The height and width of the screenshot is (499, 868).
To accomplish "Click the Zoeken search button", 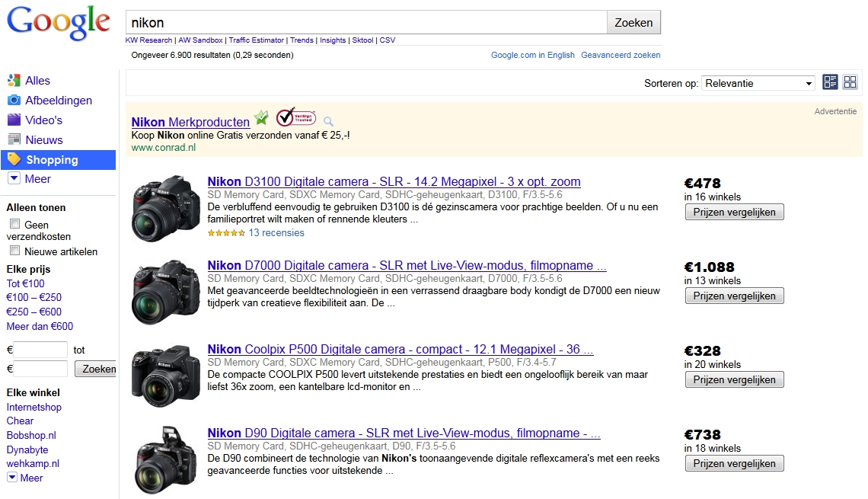I will (x=633, y=23).
